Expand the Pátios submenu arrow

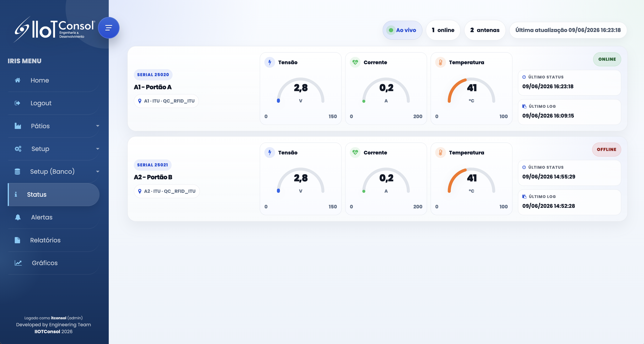pos(98,126)
